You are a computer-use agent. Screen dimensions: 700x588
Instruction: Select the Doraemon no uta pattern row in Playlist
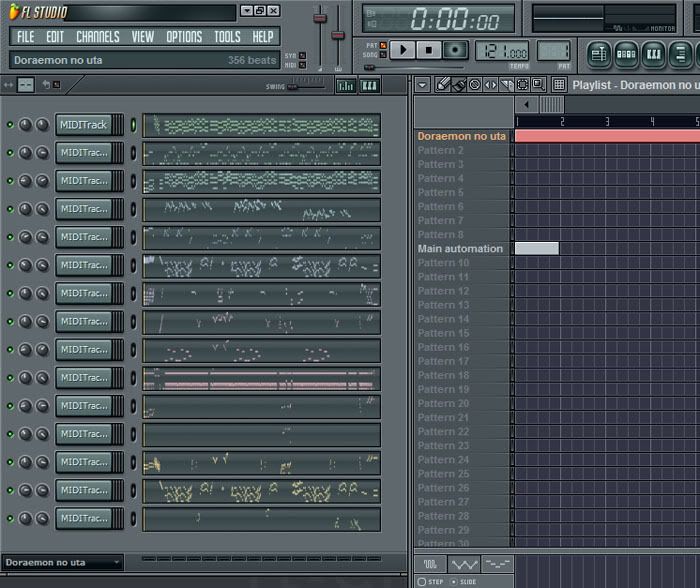462,136
